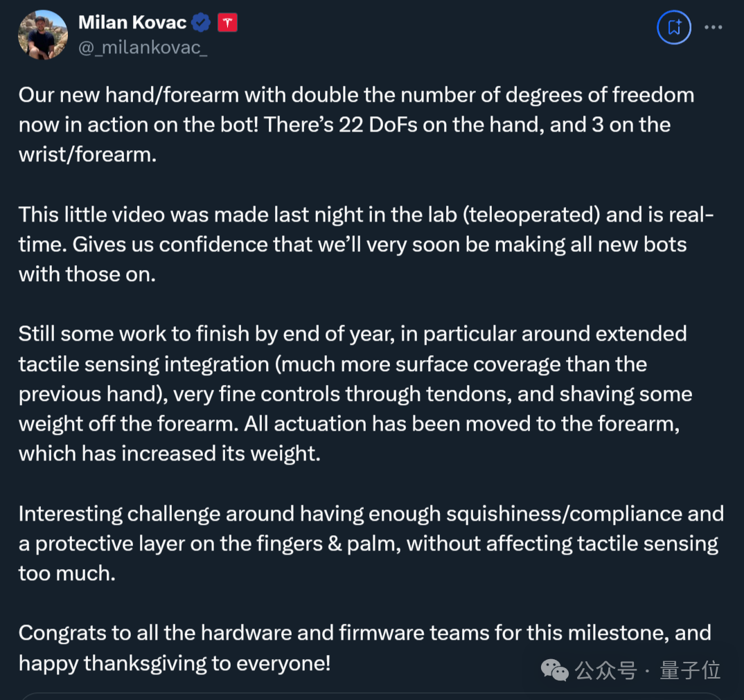Click the "wrist/forearm." text line

point(88,154)
